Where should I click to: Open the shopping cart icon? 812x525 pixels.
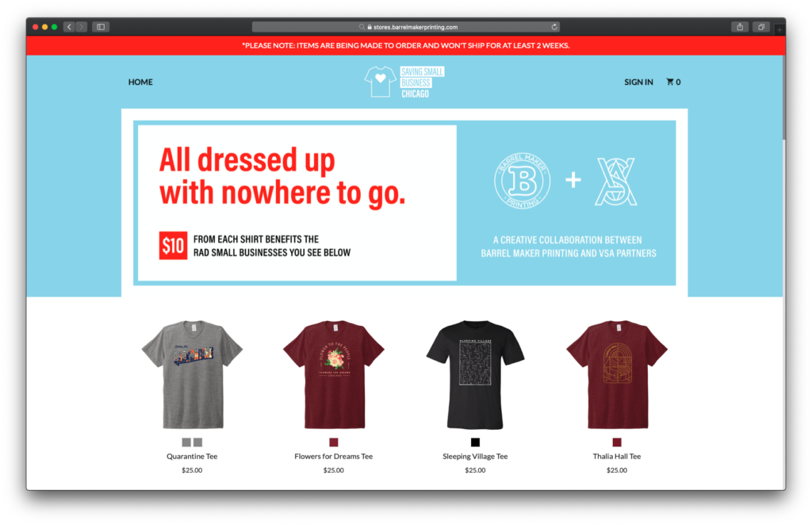coord(673,82)
